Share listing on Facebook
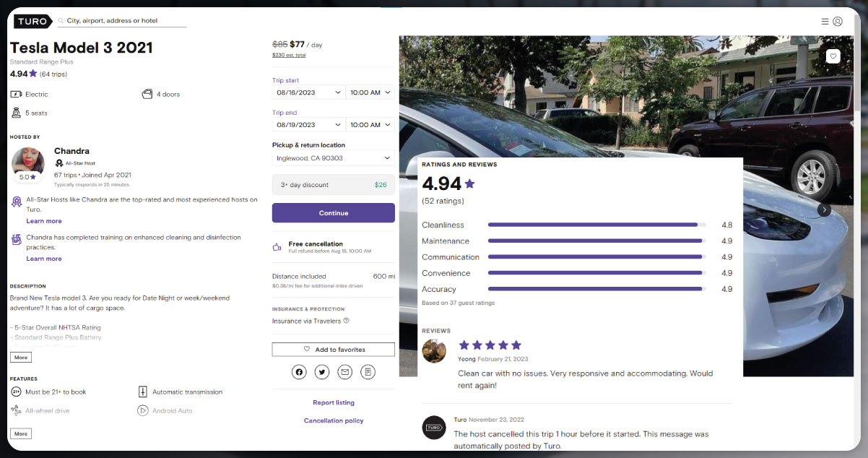Viewport: 868px width, 458px height. point(299,372)
